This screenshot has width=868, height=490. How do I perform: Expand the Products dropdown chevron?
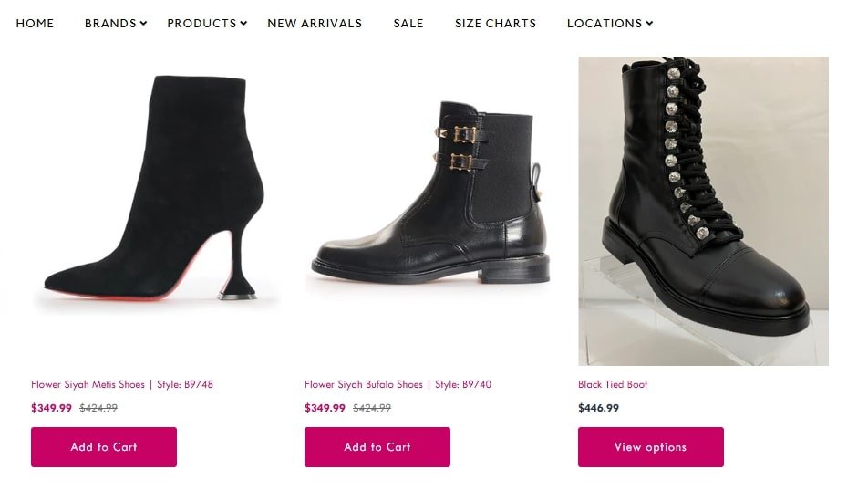(x=243, y=24)
